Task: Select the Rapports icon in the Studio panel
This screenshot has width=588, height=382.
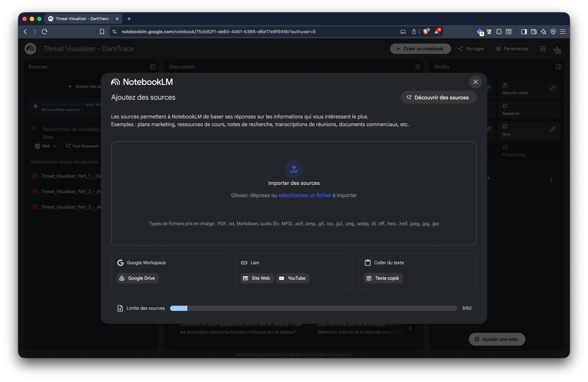Action: click(x=505, y=106)
